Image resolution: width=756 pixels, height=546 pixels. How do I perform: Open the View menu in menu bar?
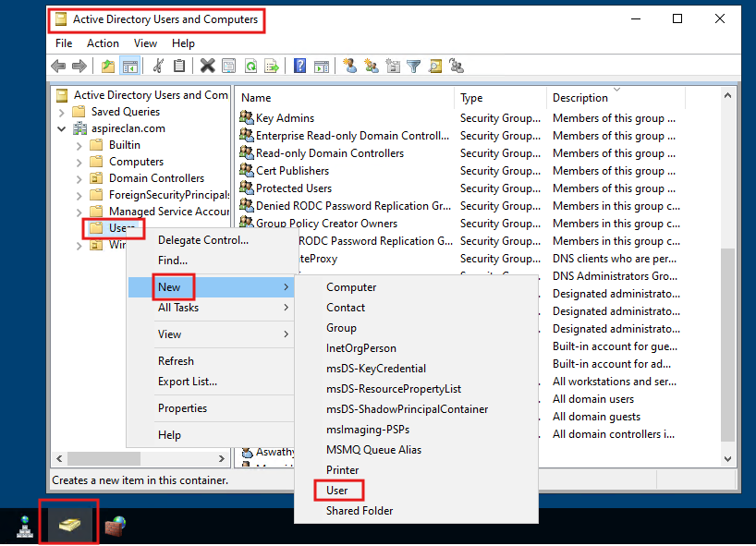145,42
